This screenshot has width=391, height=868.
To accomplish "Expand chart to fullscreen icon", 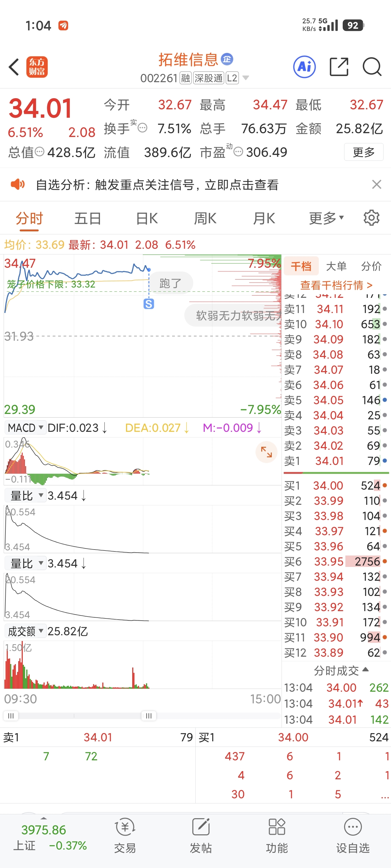I will pyautogui.click(x=266, y=452).
